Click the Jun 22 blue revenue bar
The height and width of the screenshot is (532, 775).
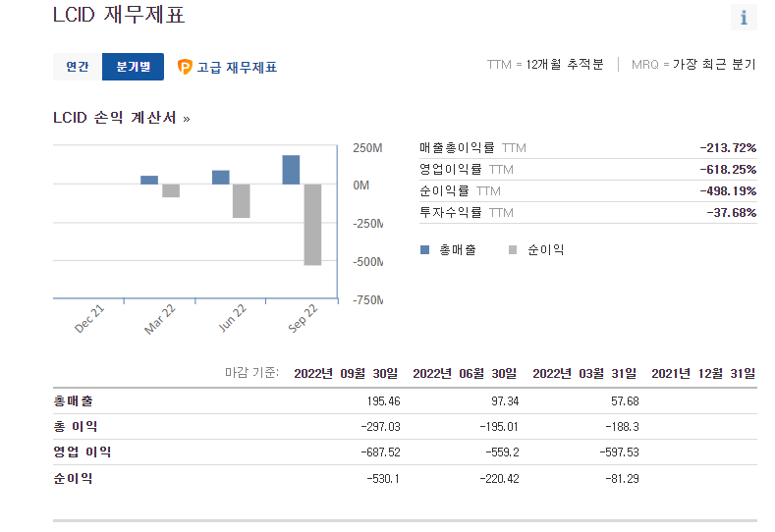[x=221, y=178]
